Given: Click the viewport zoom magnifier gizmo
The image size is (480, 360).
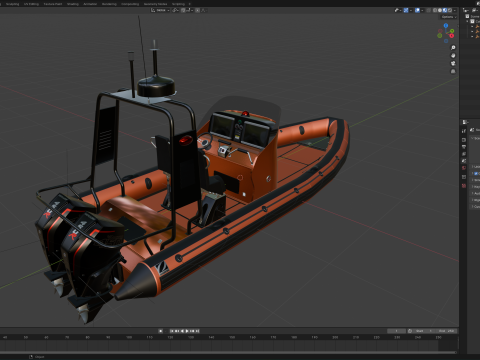Looking at the screenshot, I should (453, 48).
